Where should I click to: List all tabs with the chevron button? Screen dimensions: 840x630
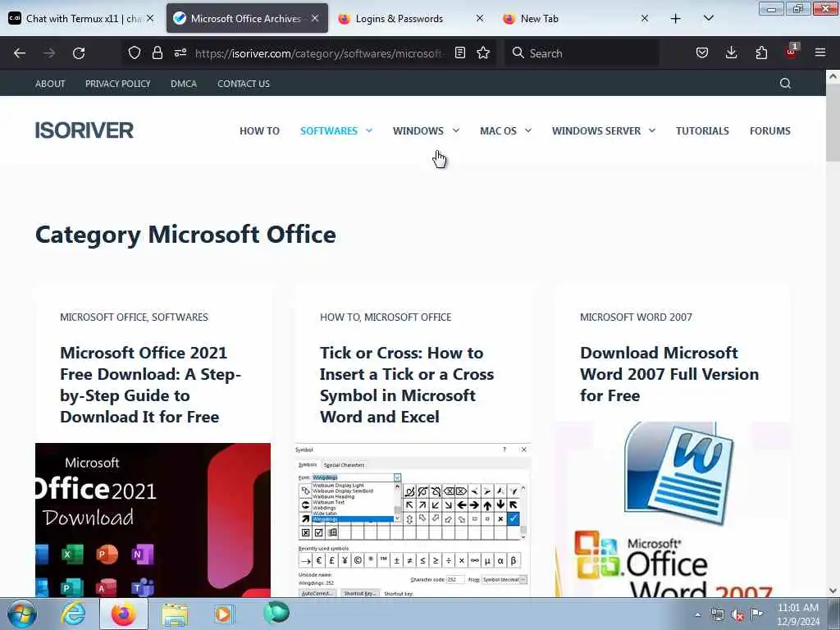pyautogui.click(x=708, y=18)
